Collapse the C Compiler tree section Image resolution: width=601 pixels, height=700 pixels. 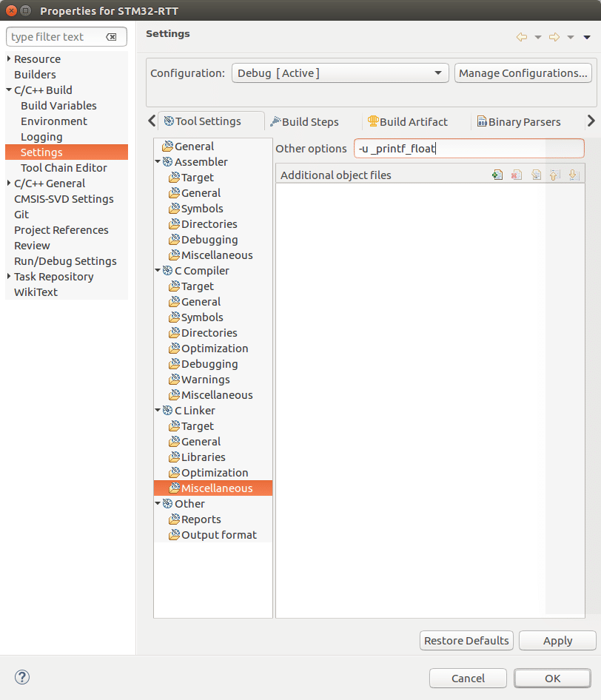tap(157, 270)
